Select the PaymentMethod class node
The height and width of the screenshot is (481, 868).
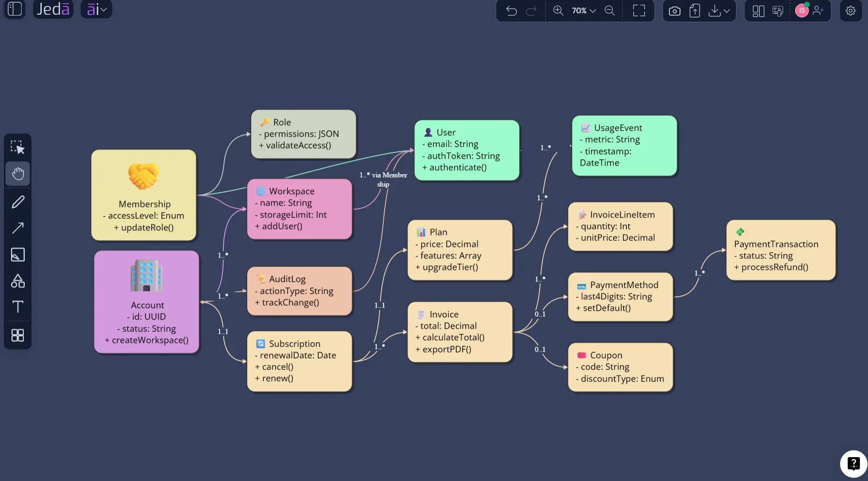(621, 297)
